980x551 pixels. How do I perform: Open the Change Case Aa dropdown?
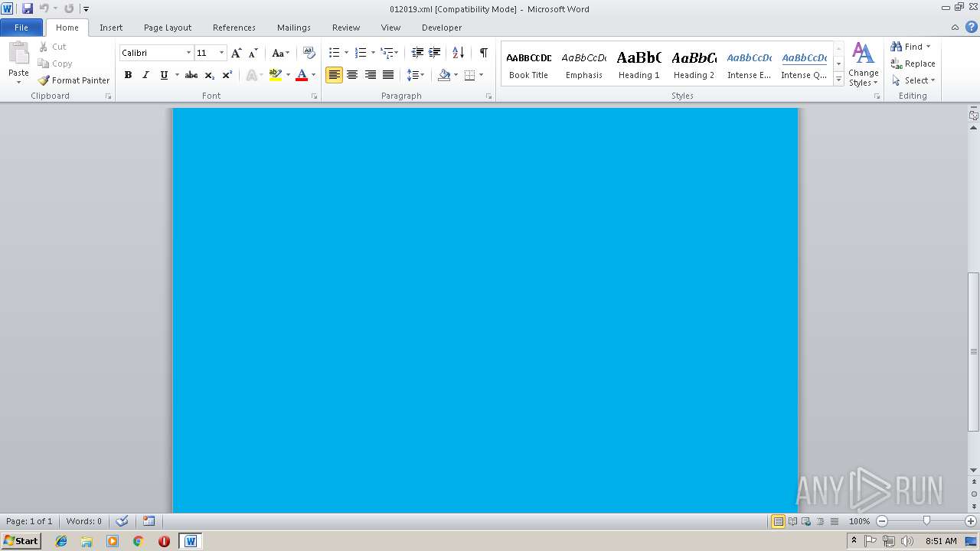click(x=281, y=53)
